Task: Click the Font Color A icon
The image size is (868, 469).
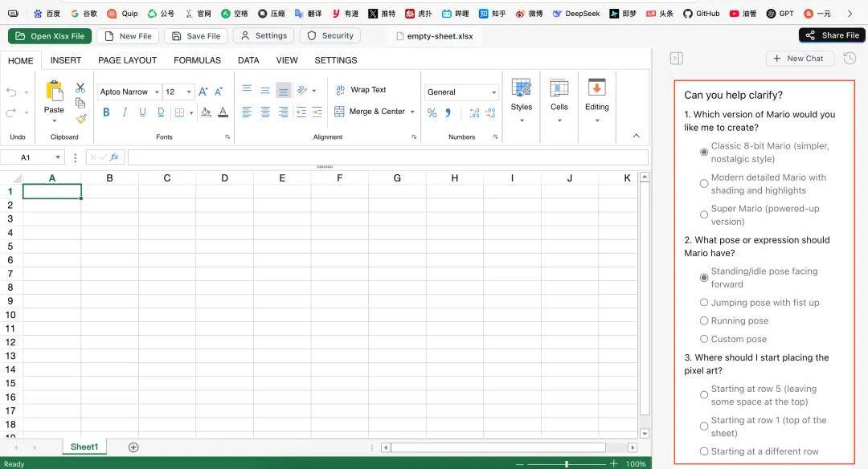Action: [x=223, y=112]
